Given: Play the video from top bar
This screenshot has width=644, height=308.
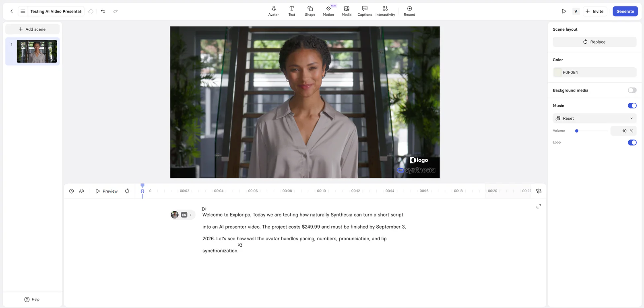Looking at the screenshot, I should pos(564,11).
